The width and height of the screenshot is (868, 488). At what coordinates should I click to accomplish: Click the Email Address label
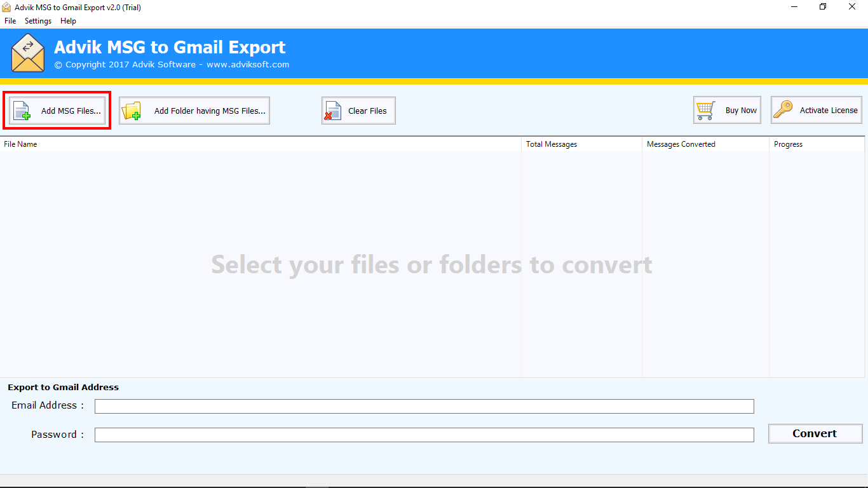click(48, 405)
